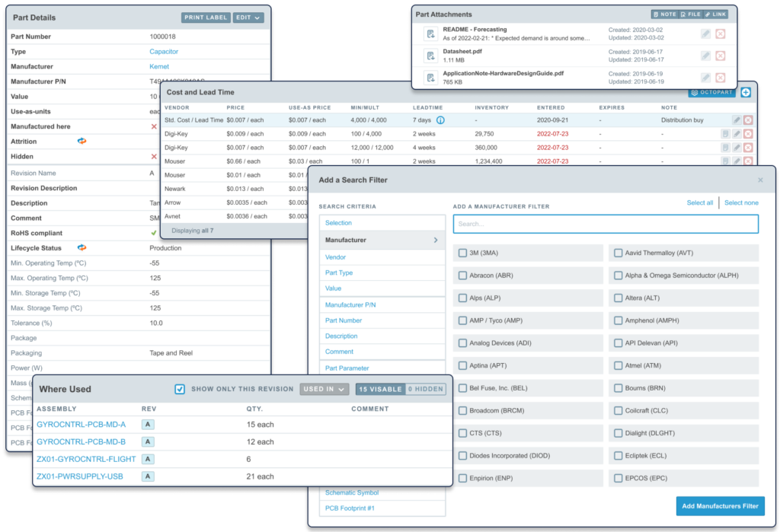The height and width of the screenshot is (532, 780).
Task: Click the Select all link
Action: (x=699, y=203)
